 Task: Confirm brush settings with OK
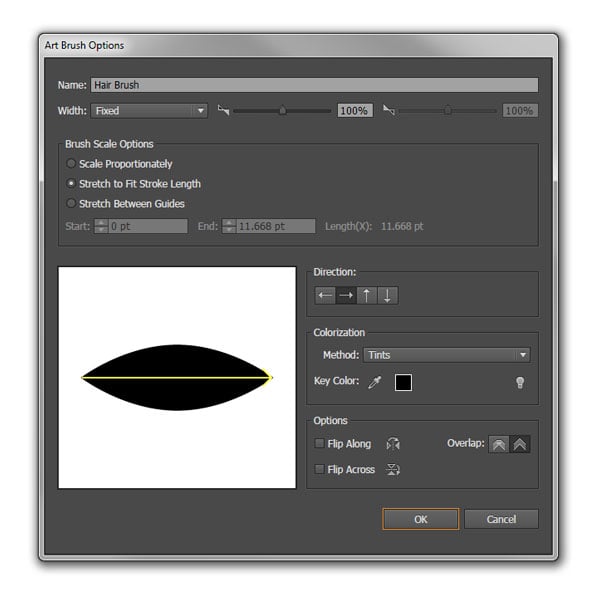(421, 519)
